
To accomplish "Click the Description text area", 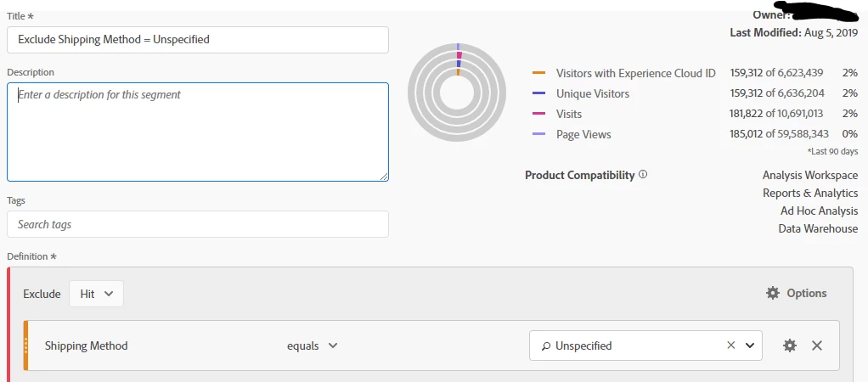I will (197, 132).
